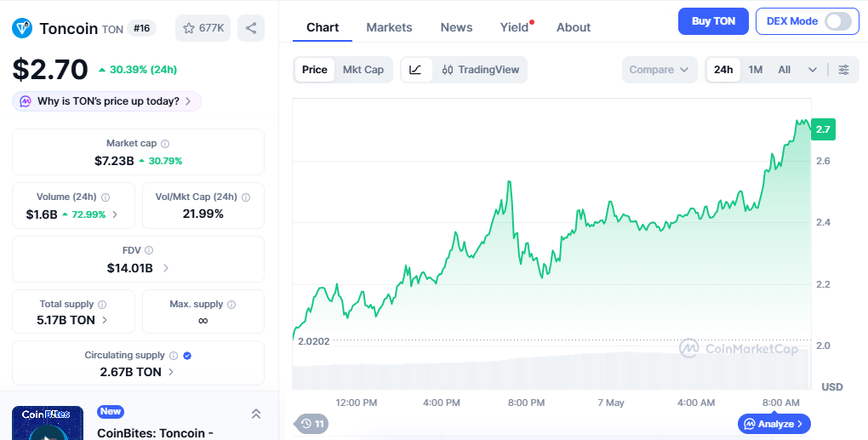This screenshot has height=440, width=868.
Task: Open the Yield tab
Action: 514,28
